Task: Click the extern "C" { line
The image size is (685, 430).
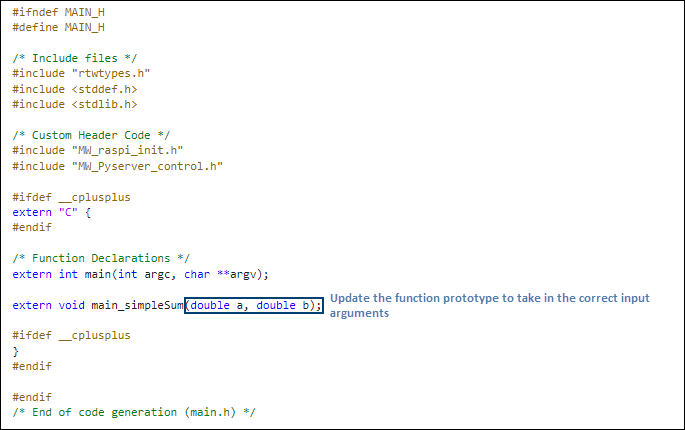Action: pos(52,212)
